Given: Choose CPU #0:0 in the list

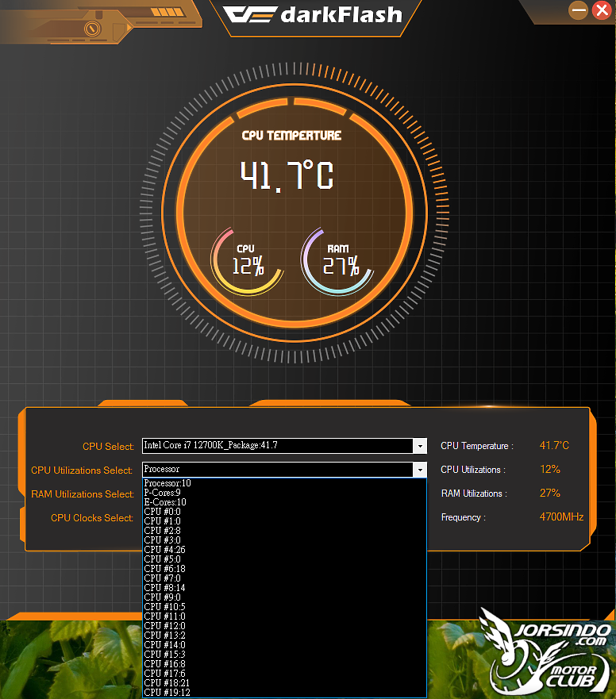Looking at the screenshot, I should 284,512.
